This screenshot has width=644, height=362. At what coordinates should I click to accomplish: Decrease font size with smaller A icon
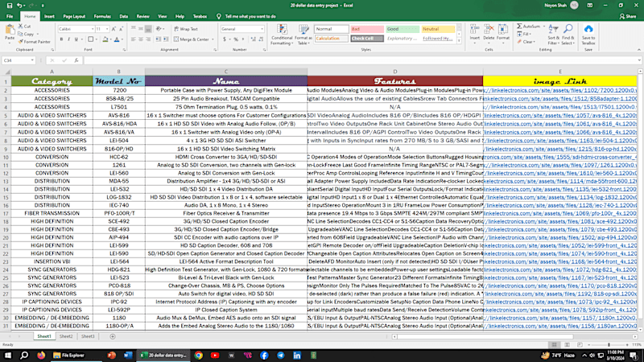tap(121, 29)
